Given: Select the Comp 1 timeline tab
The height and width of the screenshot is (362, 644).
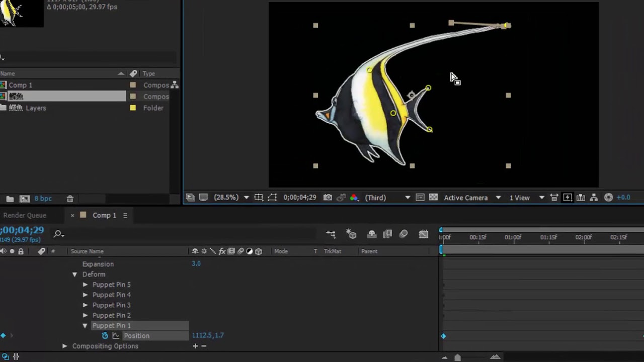Looking at the screenshot, I should [104, 215].
